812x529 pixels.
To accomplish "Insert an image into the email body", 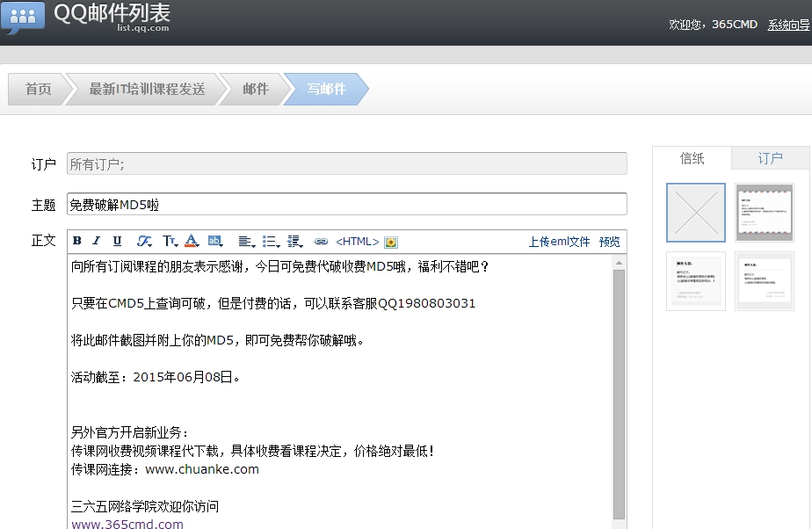I will (x=389, y=241).
